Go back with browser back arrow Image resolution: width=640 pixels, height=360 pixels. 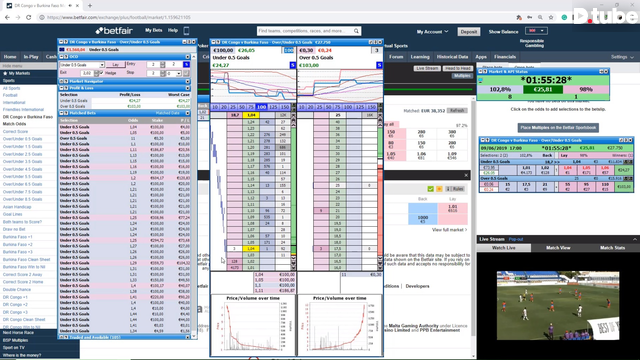(7, 17)
